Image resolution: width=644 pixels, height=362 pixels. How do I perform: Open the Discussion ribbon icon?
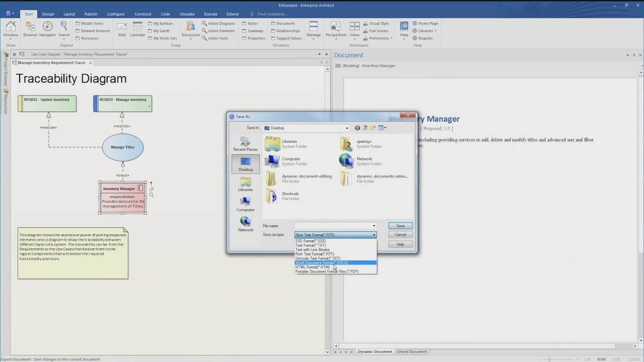coord(191,29)
